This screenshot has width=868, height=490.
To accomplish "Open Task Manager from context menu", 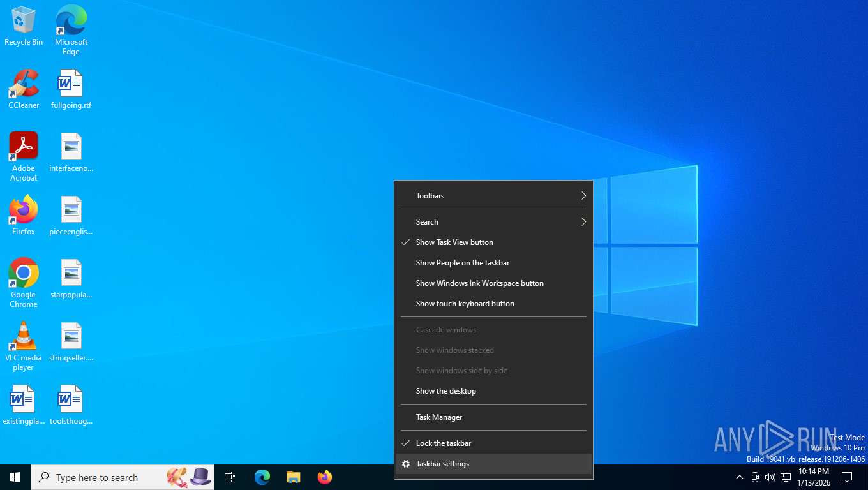I will pyautogui.click(x=493, y=417).
